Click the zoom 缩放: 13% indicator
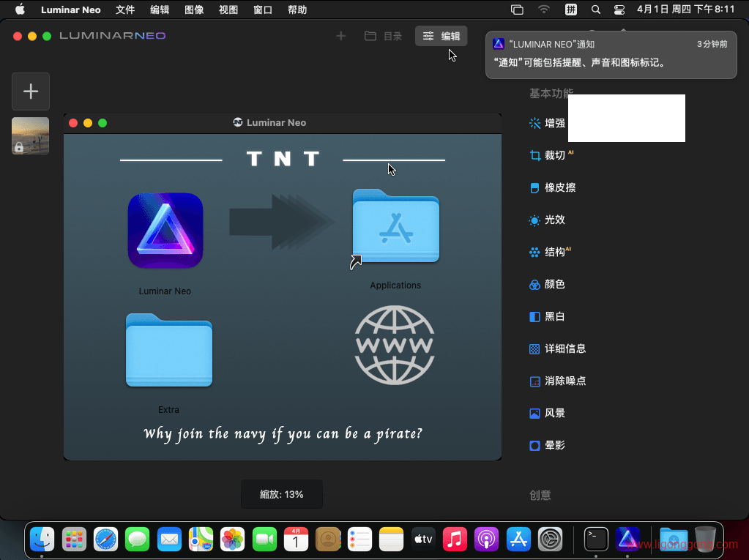Viewport: 749px width, 560px height. tap(282, 494)
